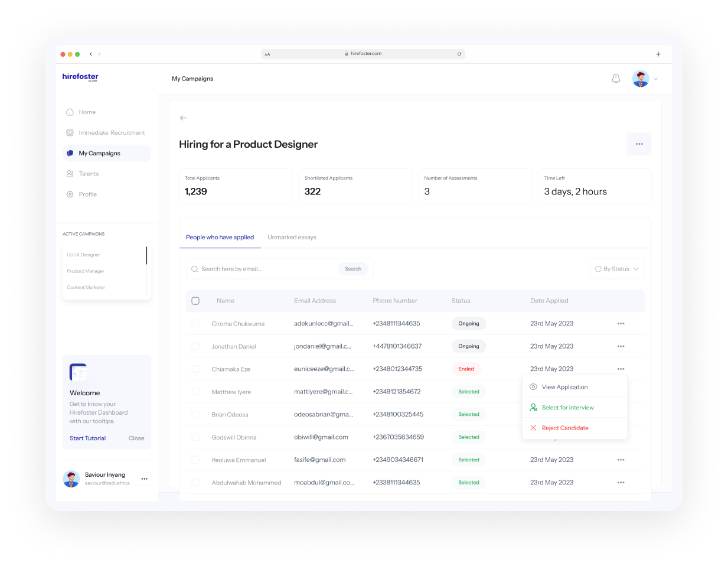This screenshot has width=728, height=566.
Task: Click the search magnifier icon
Action: pyautogui.click(x=194, y=269)
